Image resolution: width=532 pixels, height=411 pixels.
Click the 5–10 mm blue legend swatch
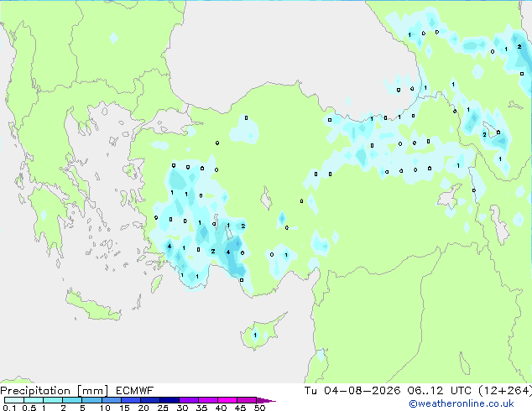[91, 400]
